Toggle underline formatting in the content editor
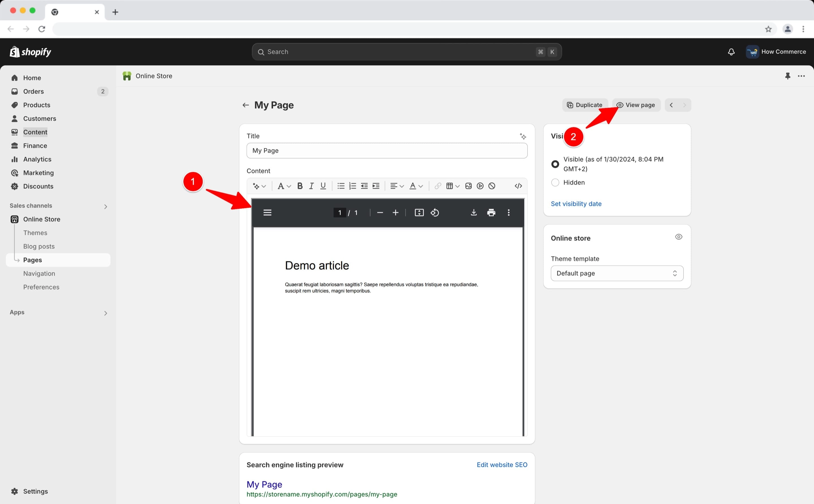 323,186
